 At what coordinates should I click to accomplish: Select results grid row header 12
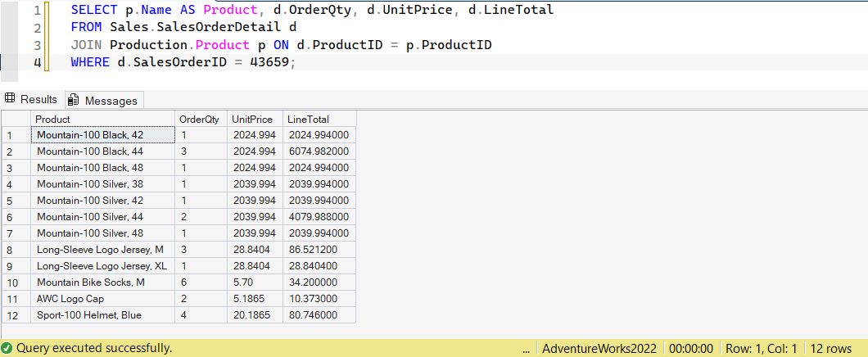[x=16, y=315]
